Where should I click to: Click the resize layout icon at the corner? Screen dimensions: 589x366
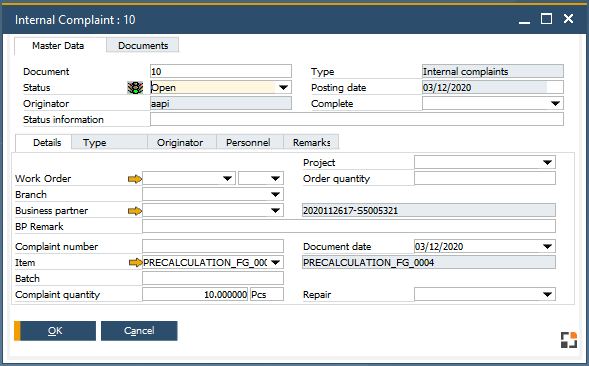pyautogui.click(x=569, y=340)
